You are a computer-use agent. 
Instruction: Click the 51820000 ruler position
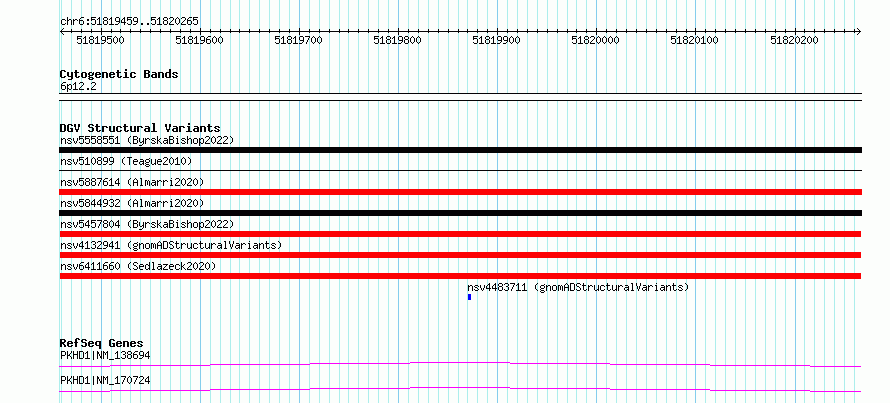pos(595,40)
